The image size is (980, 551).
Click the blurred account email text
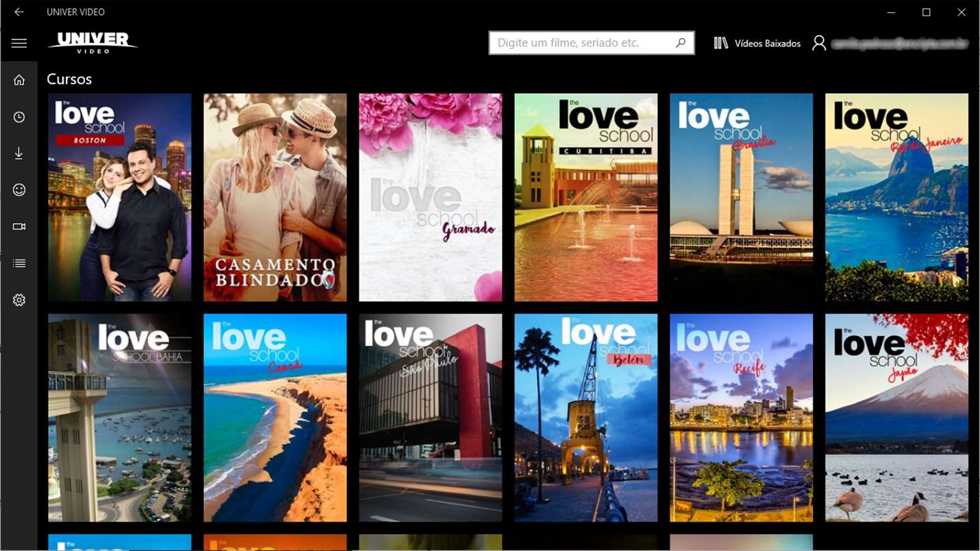click(899, 44)
